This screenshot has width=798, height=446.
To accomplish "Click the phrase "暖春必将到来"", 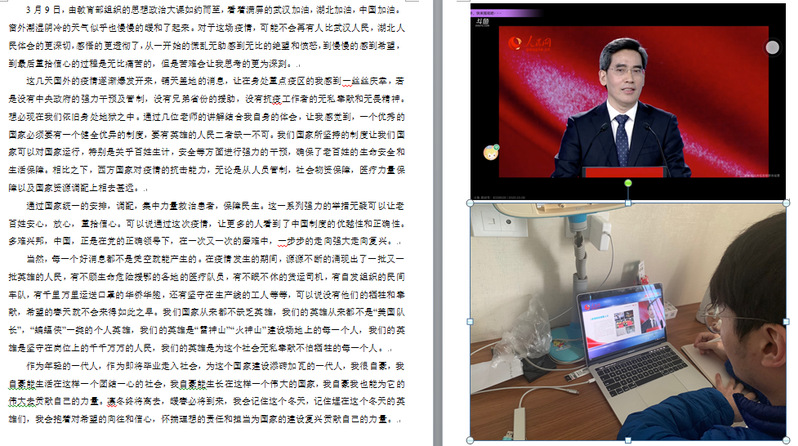I will tap(198, 401).
